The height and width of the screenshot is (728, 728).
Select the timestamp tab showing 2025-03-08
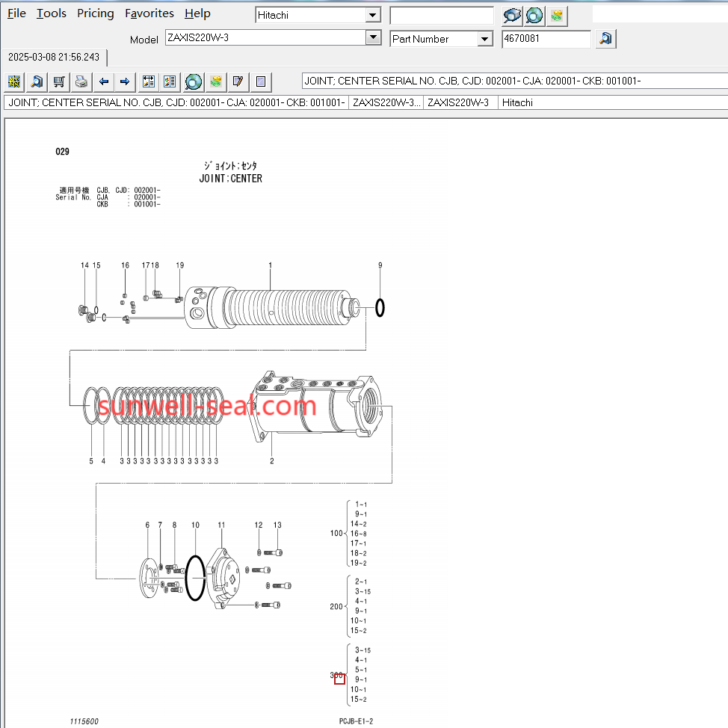click(x=52, y=56)
